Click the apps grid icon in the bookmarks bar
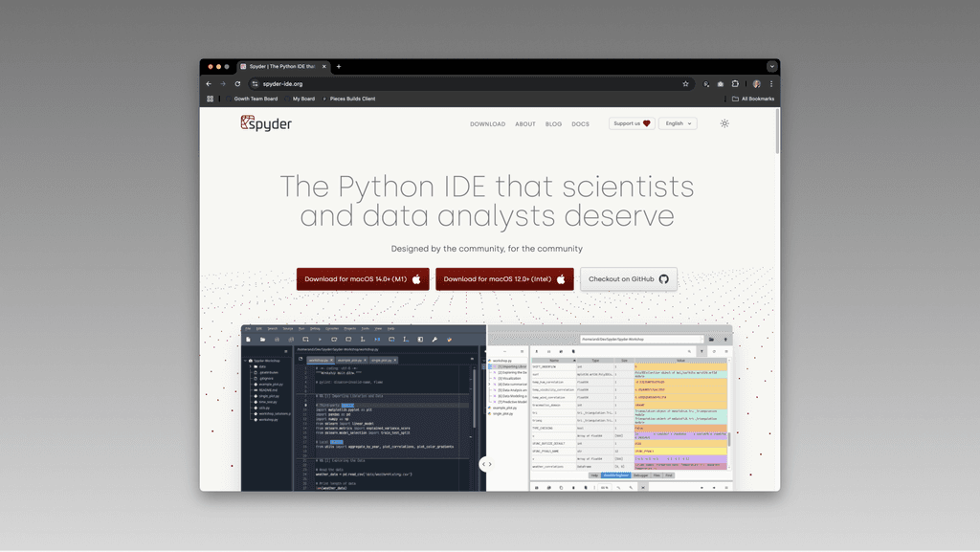The width and height of the screenshot is (980, 552). click(211, 98)
